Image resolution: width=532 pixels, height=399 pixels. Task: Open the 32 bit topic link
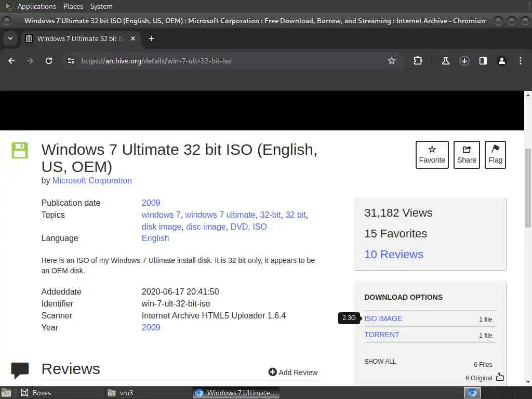click(296, 215)
